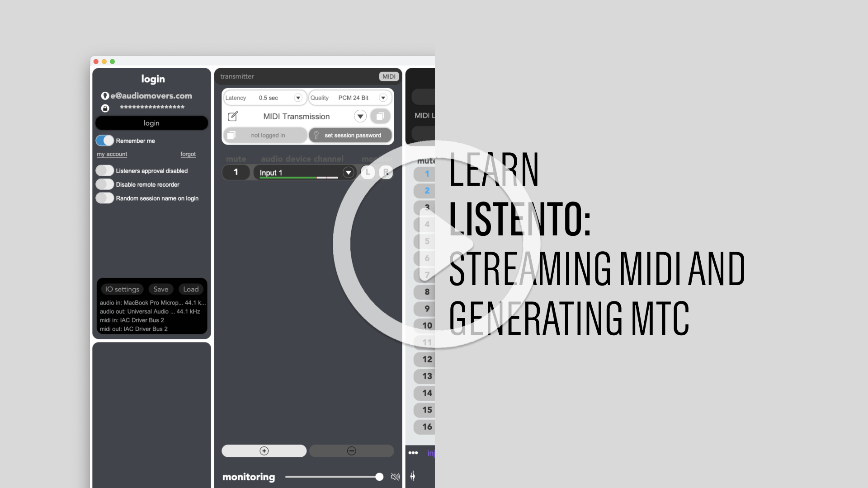Image resolution: width=868 pixels, height=488 pixels.
Task: Click the three-dots more options icon
Action: click(413, 453)
